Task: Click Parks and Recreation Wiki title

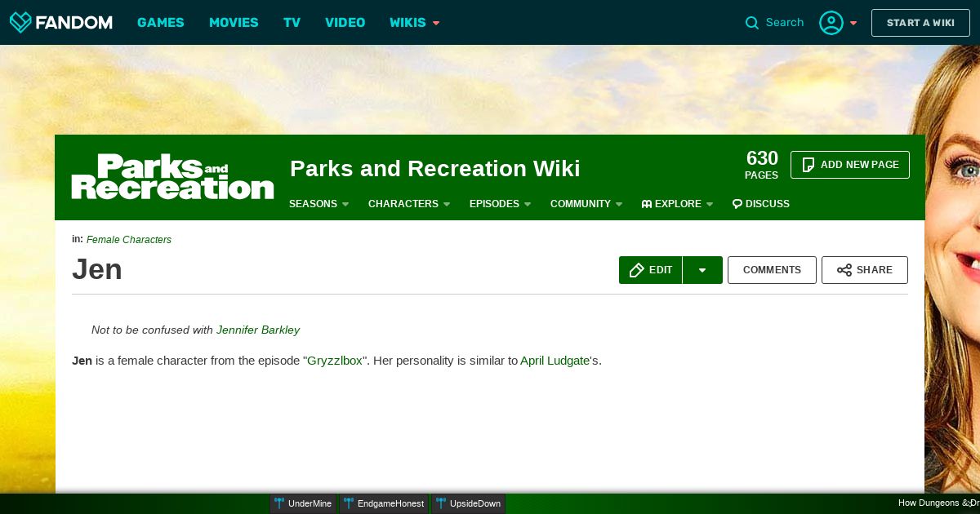Action: pyautogui.click(x=435, y=169)
